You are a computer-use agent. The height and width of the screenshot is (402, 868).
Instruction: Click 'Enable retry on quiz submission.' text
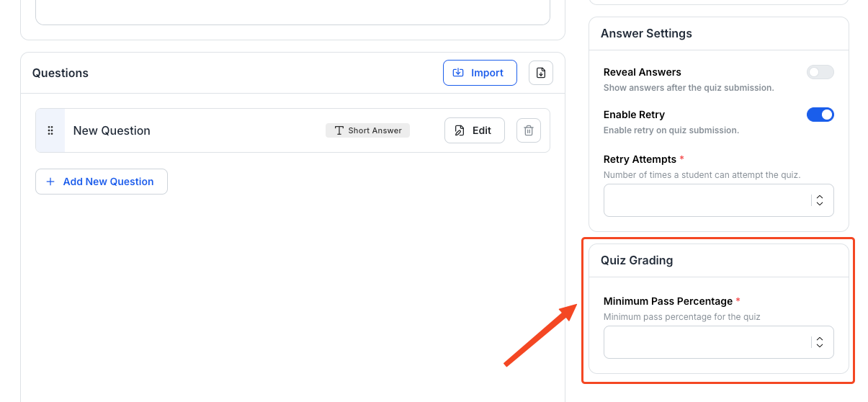point(671,130)
